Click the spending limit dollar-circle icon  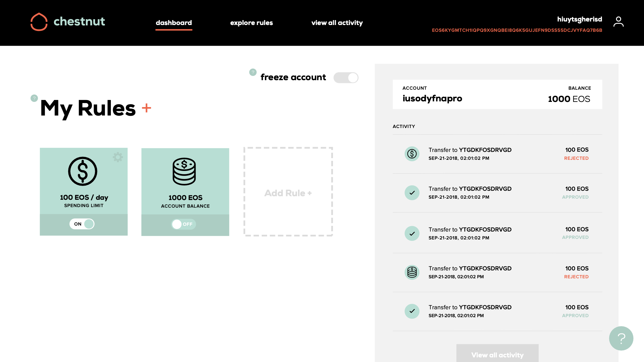click(x=83, y=171)
